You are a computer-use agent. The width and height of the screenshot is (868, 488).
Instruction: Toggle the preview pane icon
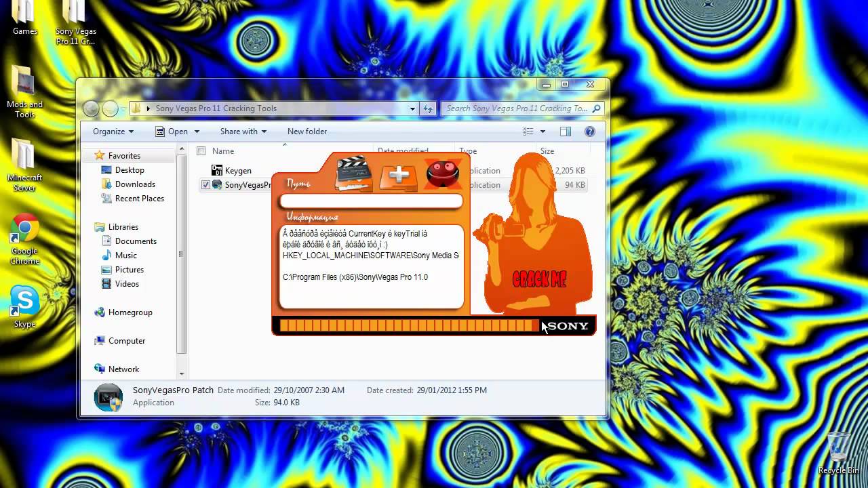pos(565,131)
